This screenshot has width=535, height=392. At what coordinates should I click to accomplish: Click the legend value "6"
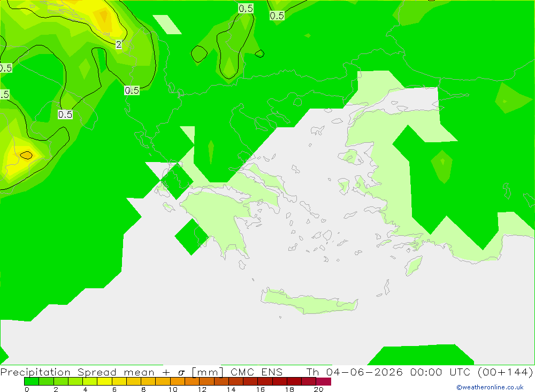pos(114,389)
